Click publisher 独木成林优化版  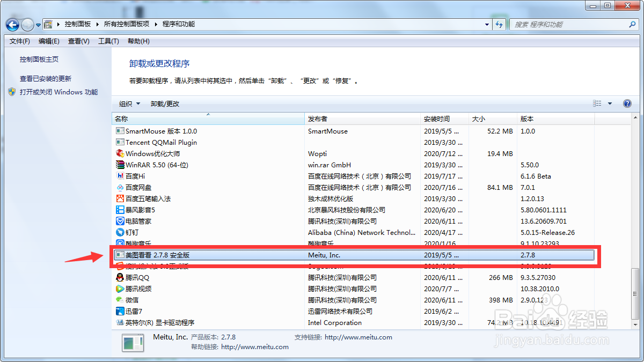click(331, 198)
